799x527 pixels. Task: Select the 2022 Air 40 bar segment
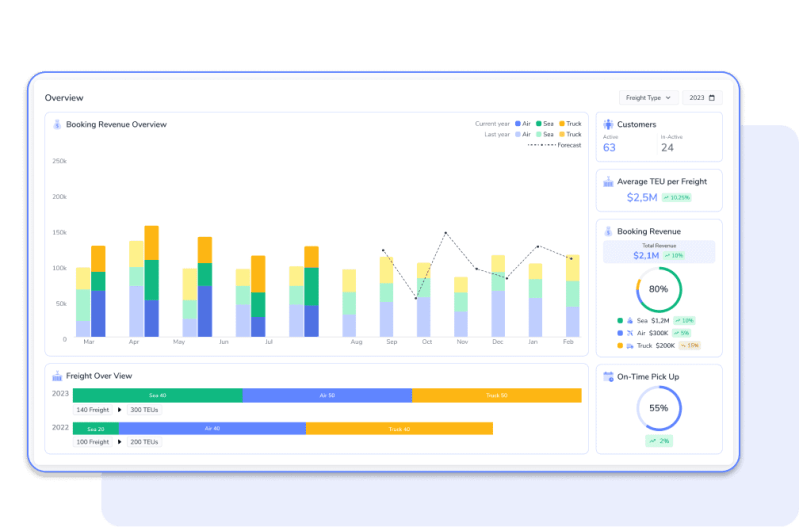point(212,429)
